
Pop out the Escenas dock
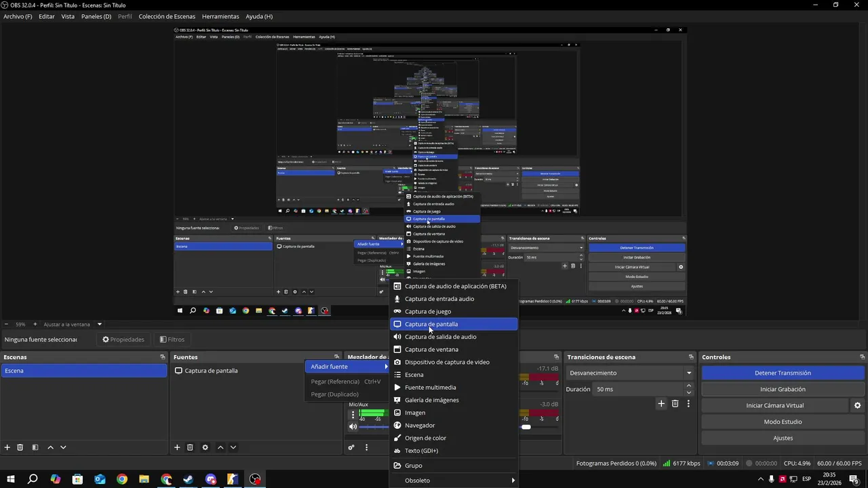[x=163, y=357]
